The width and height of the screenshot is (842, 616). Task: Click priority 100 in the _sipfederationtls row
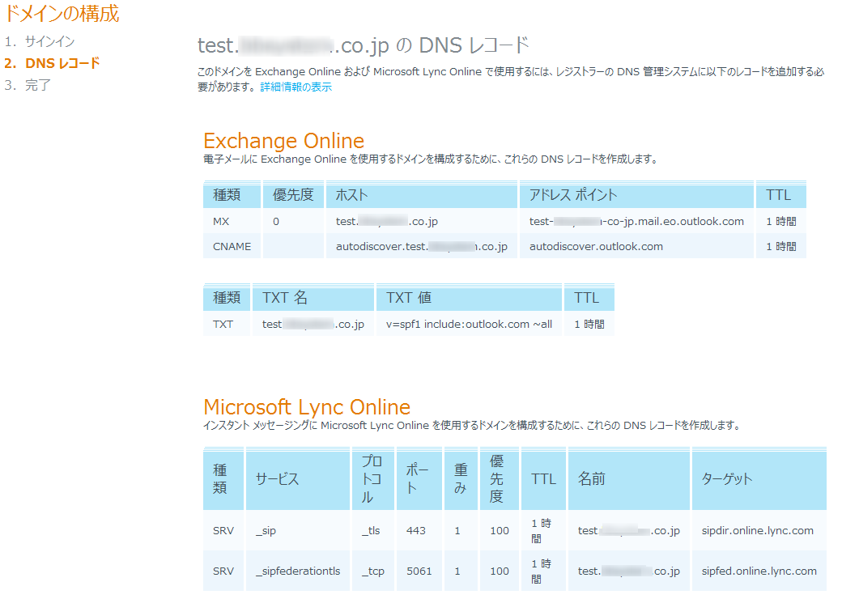coord(500,571)
